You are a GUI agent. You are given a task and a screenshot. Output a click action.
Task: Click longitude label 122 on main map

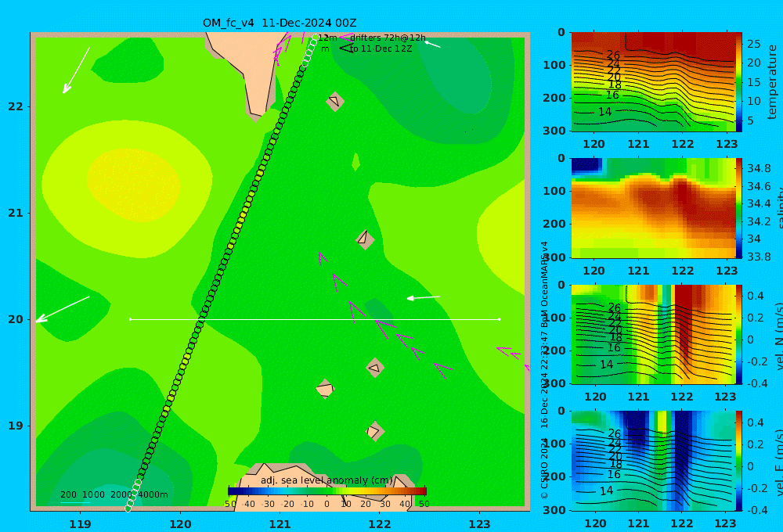(x=380, y=524)
